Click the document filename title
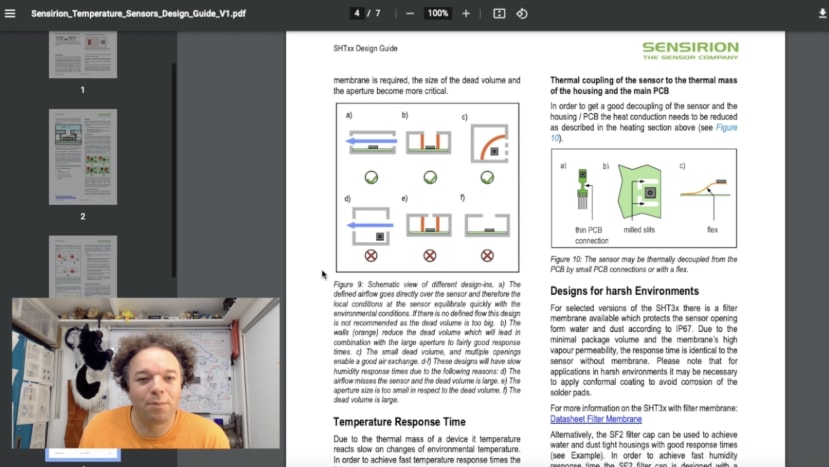Screen dimensions: 829x467 coord(139,13)
